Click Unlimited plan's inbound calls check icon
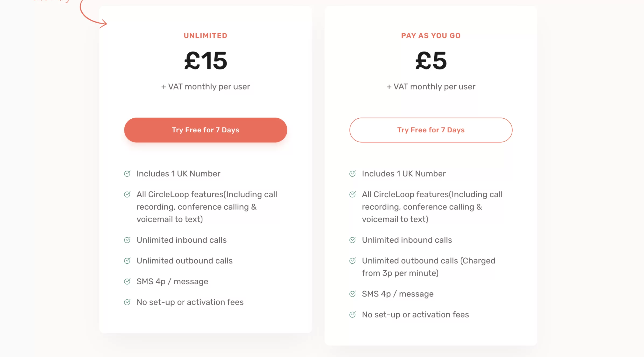 point(127,240)
